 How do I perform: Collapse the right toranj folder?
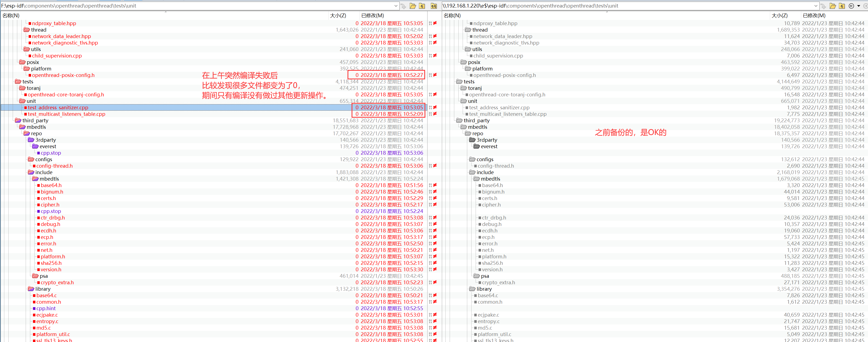(464, 88)
